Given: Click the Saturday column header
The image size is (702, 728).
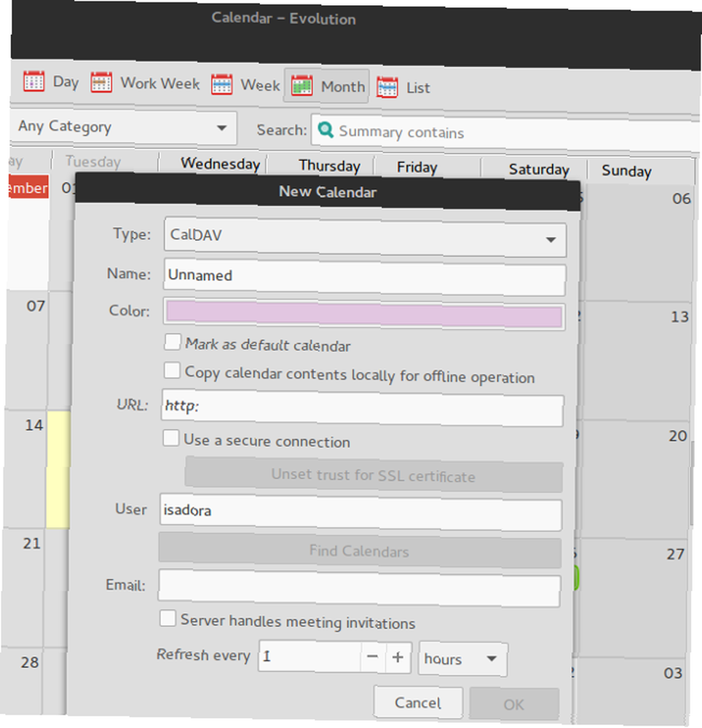Looking at the screenshot, I should pos(539,170).
